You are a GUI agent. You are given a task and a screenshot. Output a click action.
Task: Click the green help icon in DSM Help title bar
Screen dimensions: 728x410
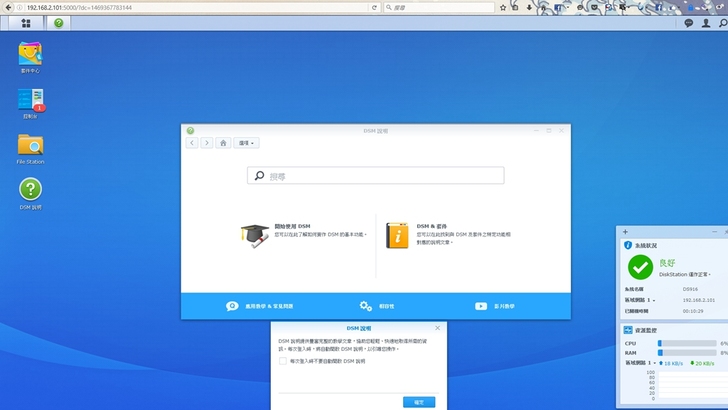[190, 131]
